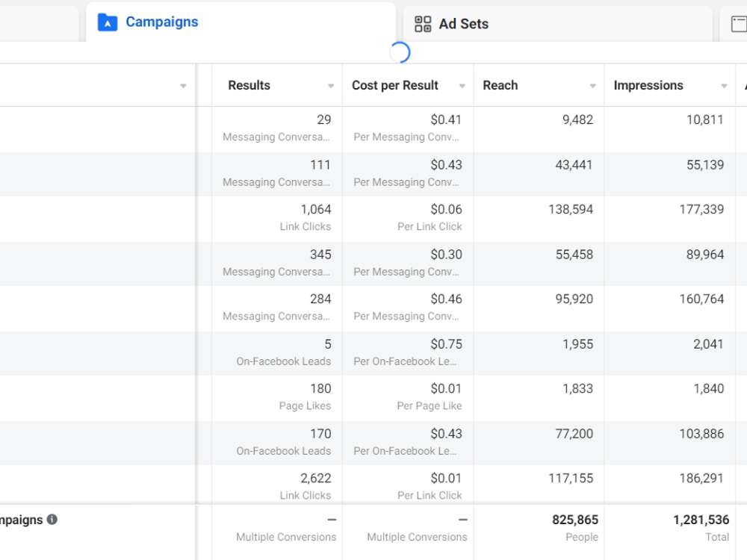747x560 pixels.
Task: Click the Ad Sets grid icon
Action: [x=423, y=24]
